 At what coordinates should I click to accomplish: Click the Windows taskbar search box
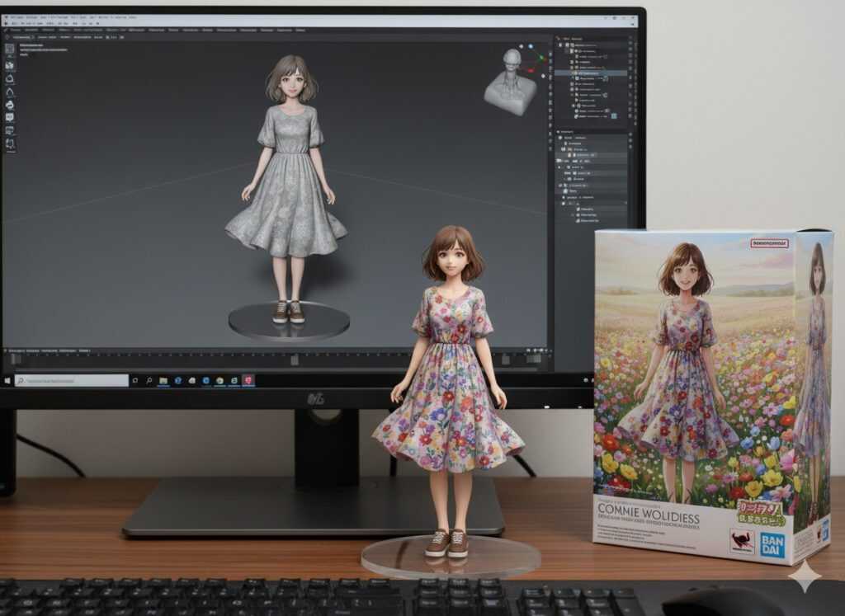tap(71, 380)
